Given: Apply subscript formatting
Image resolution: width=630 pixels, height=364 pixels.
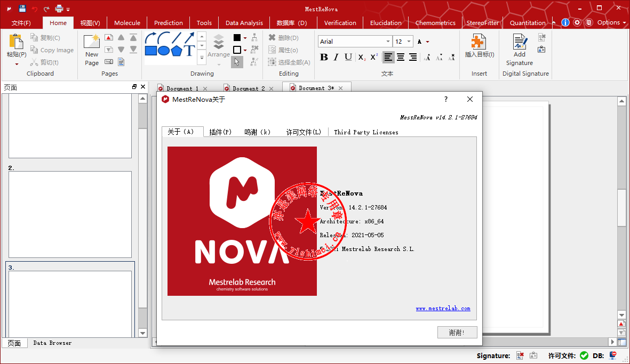Looking at the screenshot, I should click(x=362, y=58).
